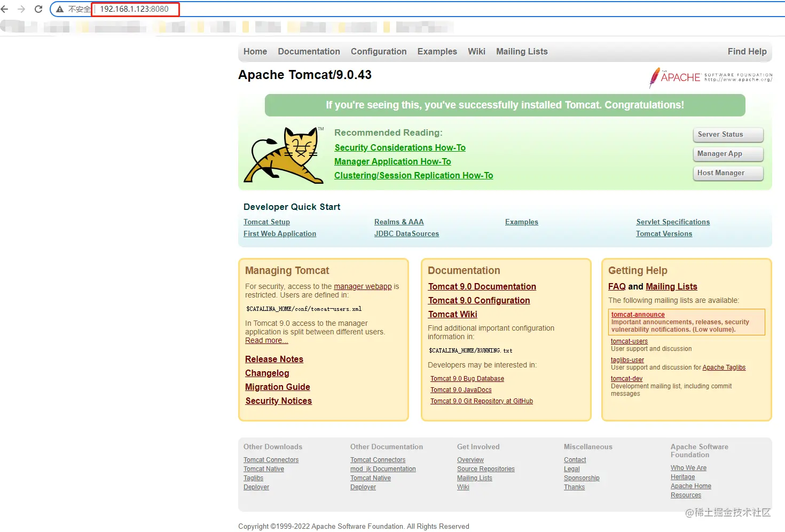Screen dimensions: 785x532
Task: Open taglibs-user mailing list link
Action: (627, 360)
